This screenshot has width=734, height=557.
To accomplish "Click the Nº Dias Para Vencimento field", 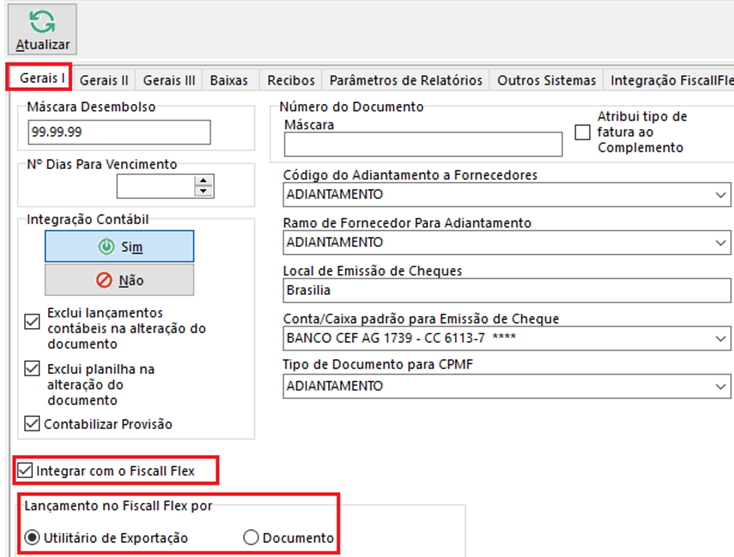I will tap(155, 186).
